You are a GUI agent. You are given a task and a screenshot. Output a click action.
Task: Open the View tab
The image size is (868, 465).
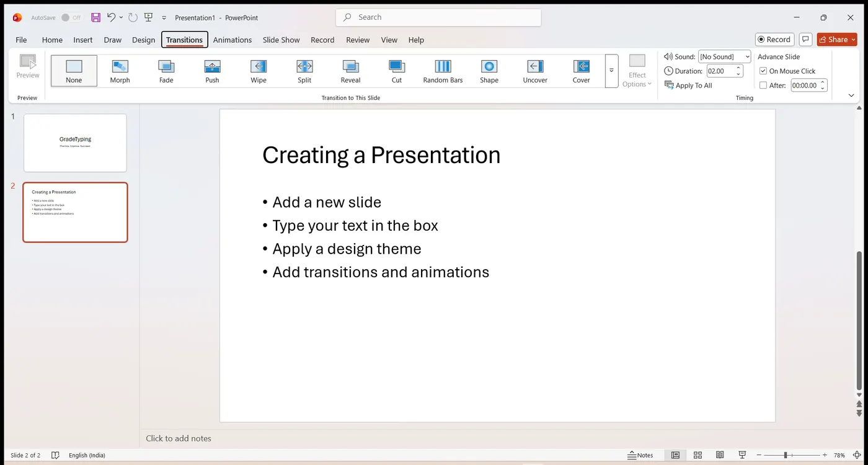pos(389,40)
